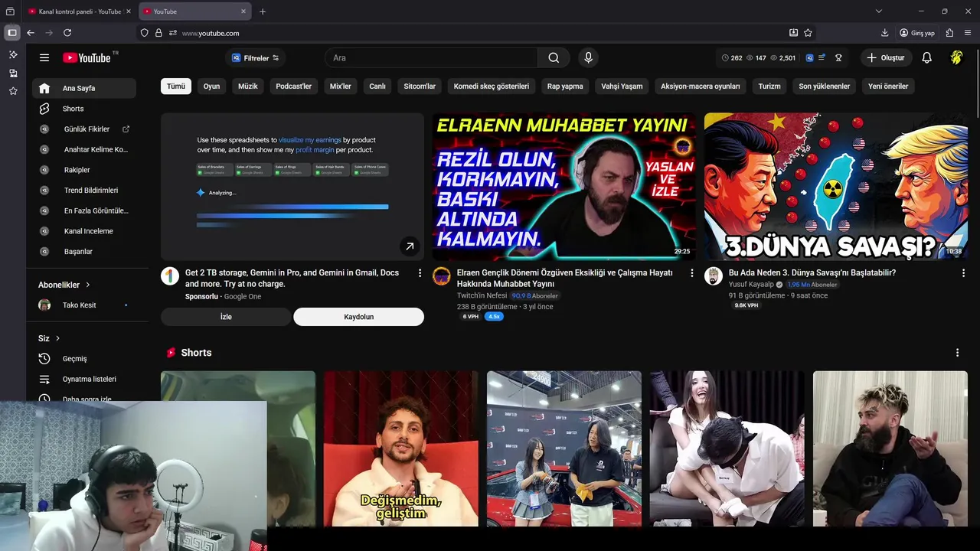Select the Son yüklenenler chip
The height and width of the screenshot is (551, 980).
tap(825, 86)
